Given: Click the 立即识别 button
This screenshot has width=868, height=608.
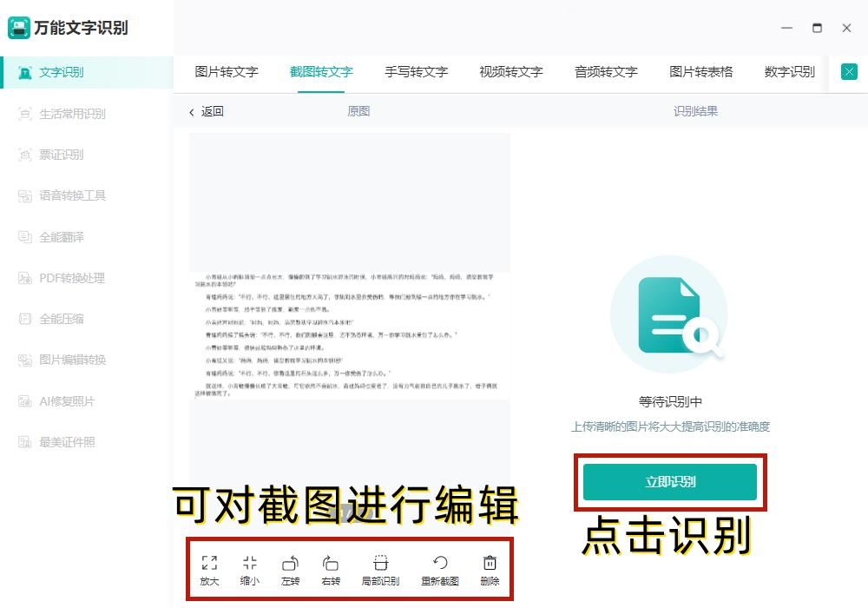Looking at the screenshot, I should (670, 482).
